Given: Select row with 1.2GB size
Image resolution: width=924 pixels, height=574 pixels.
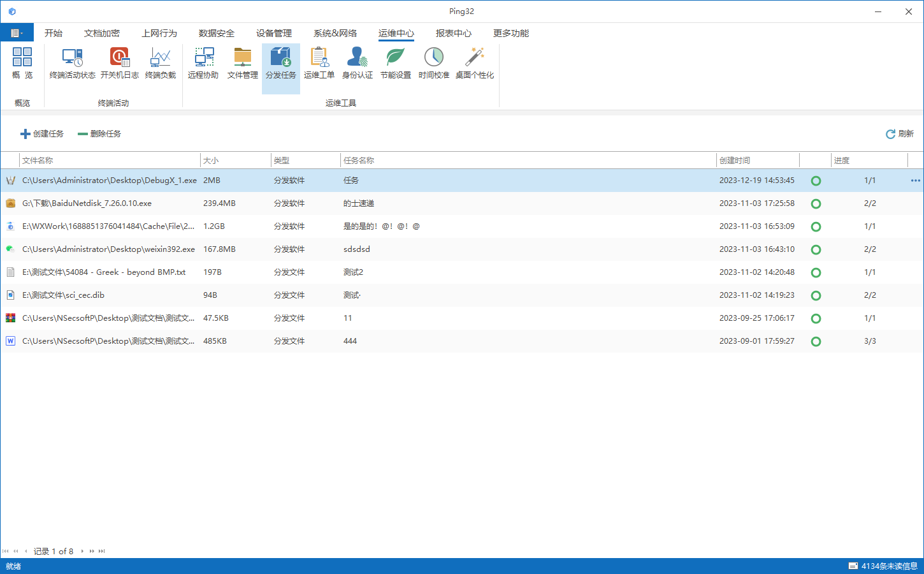Looking at the screenshot, I should (461, 226).
